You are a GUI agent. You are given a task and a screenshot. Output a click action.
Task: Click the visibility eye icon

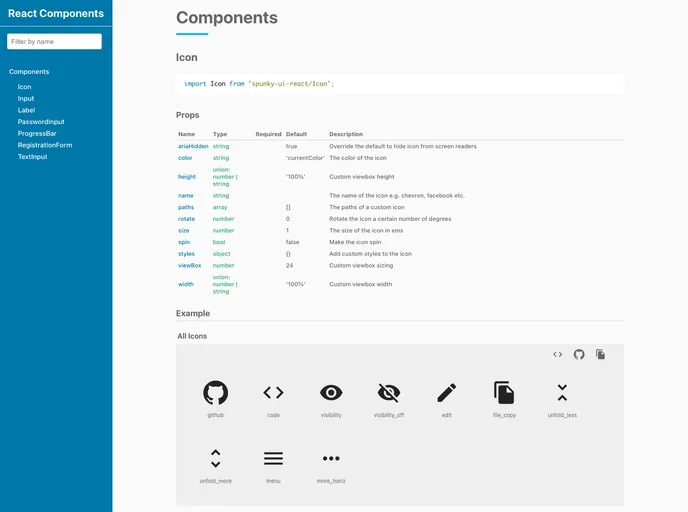(331, 392)
